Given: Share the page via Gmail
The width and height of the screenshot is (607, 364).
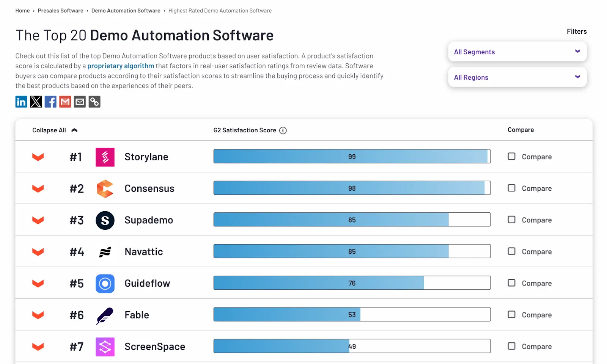Looking at the screenshot, I should coord(65,102).
